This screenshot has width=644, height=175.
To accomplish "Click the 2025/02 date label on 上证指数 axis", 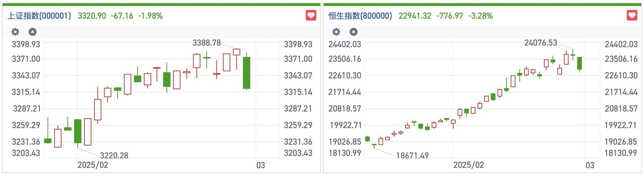I will point(93,165).
